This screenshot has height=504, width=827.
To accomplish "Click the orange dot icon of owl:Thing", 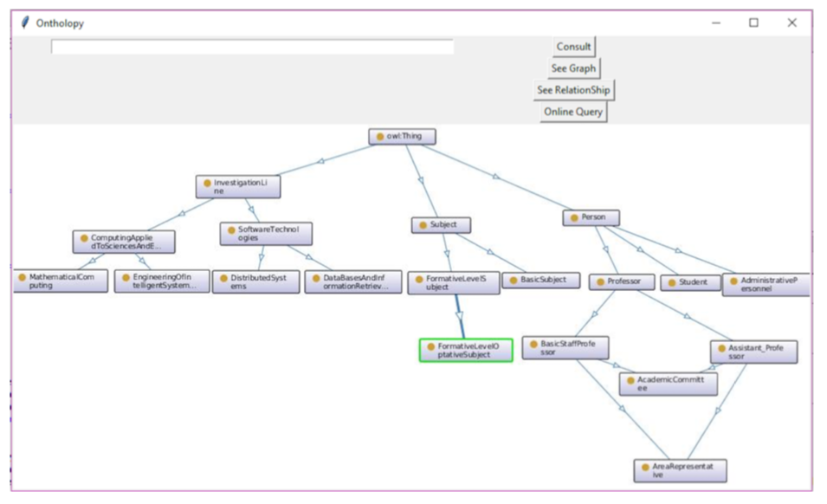I will [380, 137].
